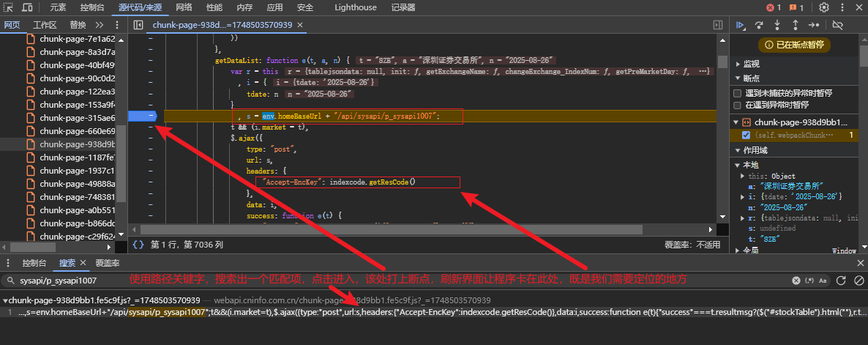Step into next function call
The height and width of the screenshot is (345, 868).
(777, 25)
